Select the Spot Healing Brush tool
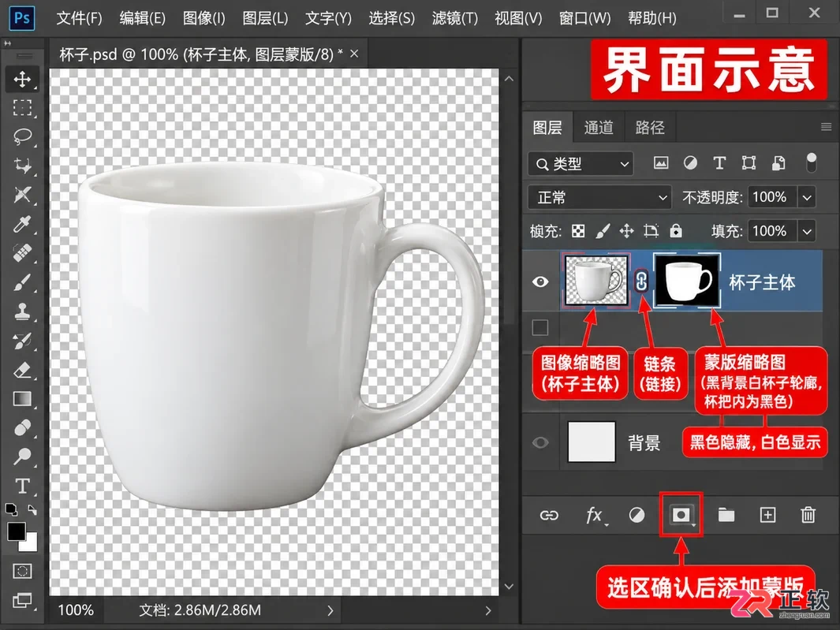Screen dimensions: 840x630 pos(22,252)
